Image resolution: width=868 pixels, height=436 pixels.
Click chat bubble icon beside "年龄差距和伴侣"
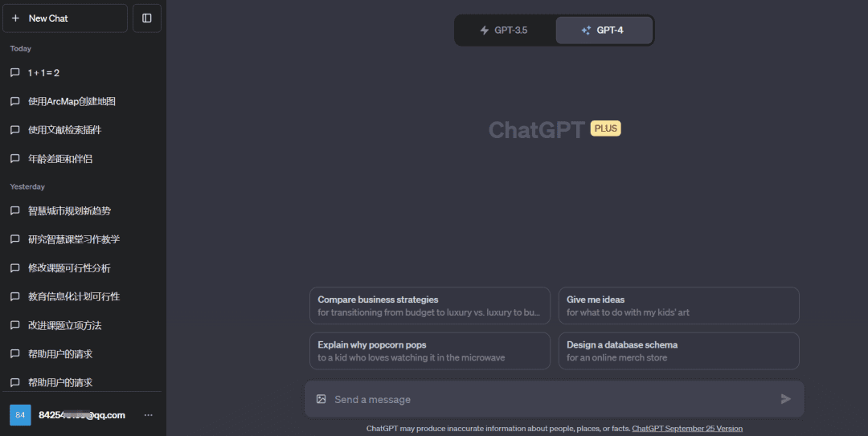tap(15, 159)
